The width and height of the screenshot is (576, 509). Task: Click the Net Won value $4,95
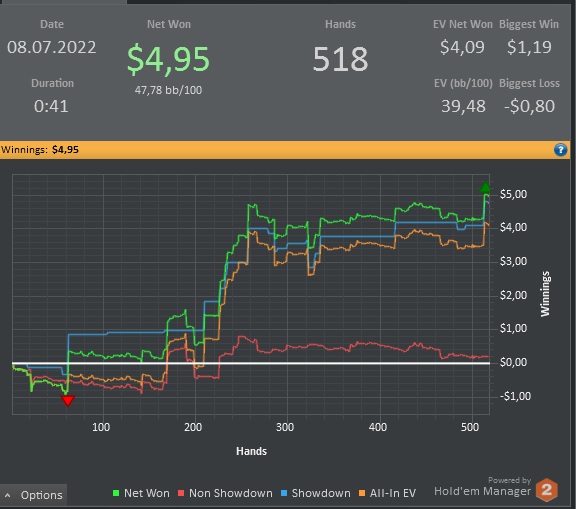pos(168,59)
